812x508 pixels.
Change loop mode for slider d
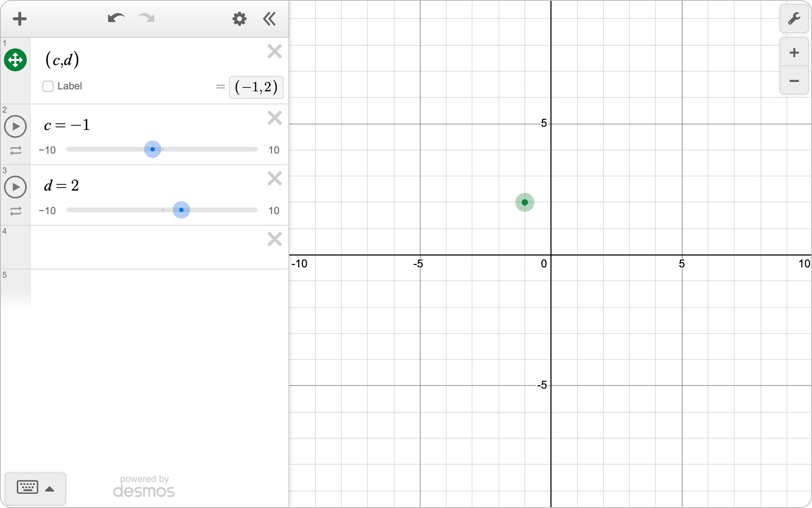point(16,211)
